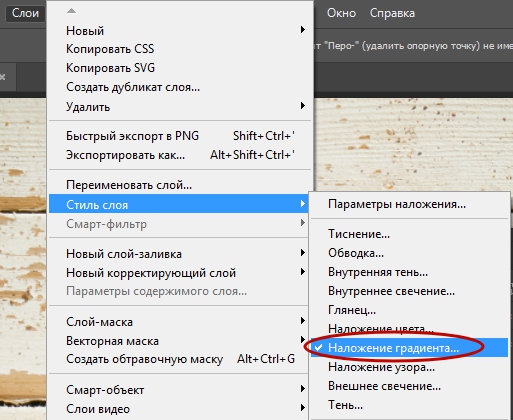Open the Окно menu
This screenshot has width=513, height=420.
point(341,14)
